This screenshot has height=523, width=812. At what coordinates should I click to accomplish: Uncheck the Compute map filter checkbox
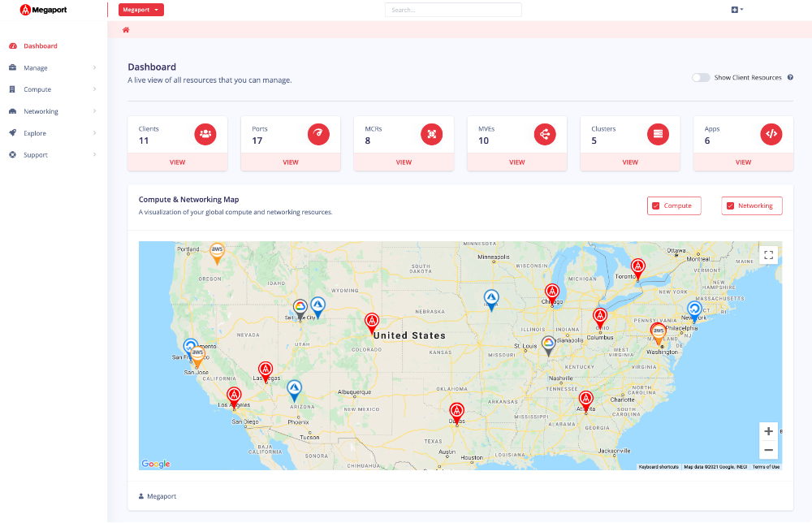tap(655, 205)
